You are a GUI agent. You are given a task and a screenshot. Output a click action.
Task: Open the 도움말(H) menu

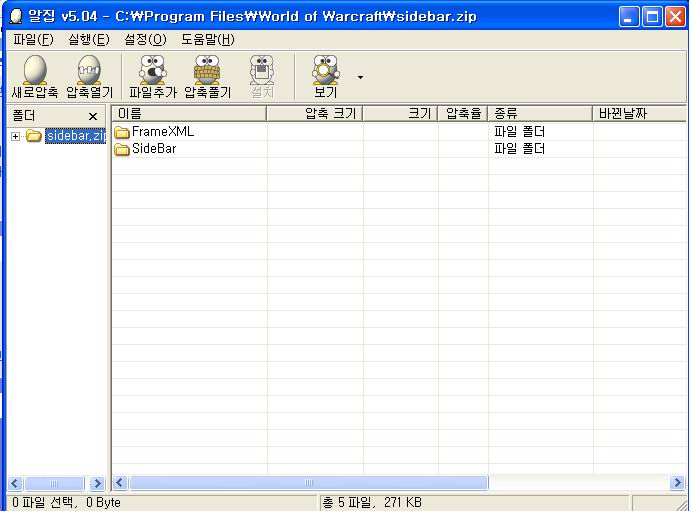click(x=207, y=40)
